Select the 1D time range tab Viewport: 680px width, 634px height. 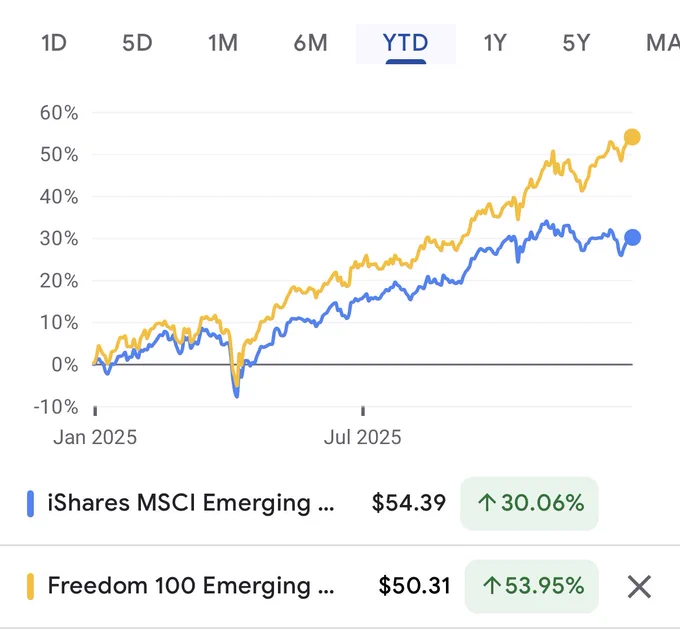pyautogui.click(x=54, y=43)
